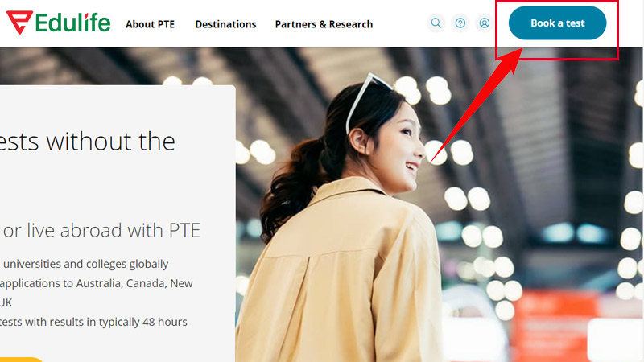
Task: Click the 'or live abroad with PTE' subheading
Action: pyautogui.click(x=101, y=231)
